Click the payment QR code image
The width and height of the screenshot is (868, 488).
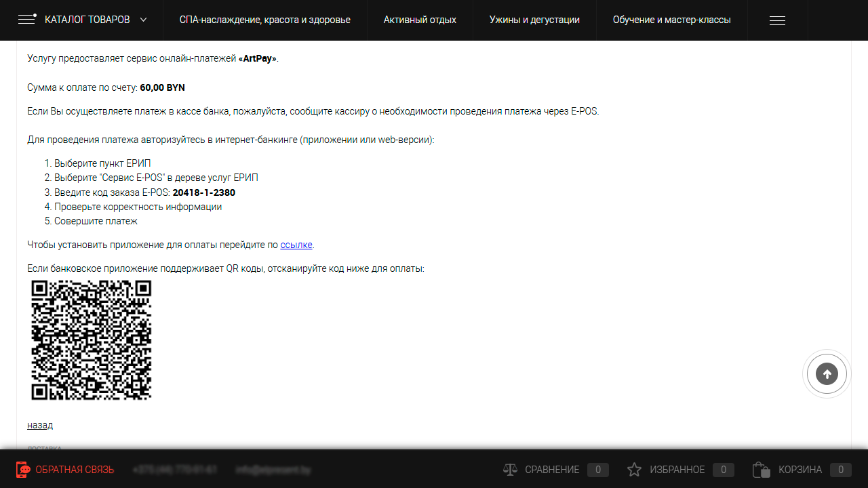(x=92, y=340)
